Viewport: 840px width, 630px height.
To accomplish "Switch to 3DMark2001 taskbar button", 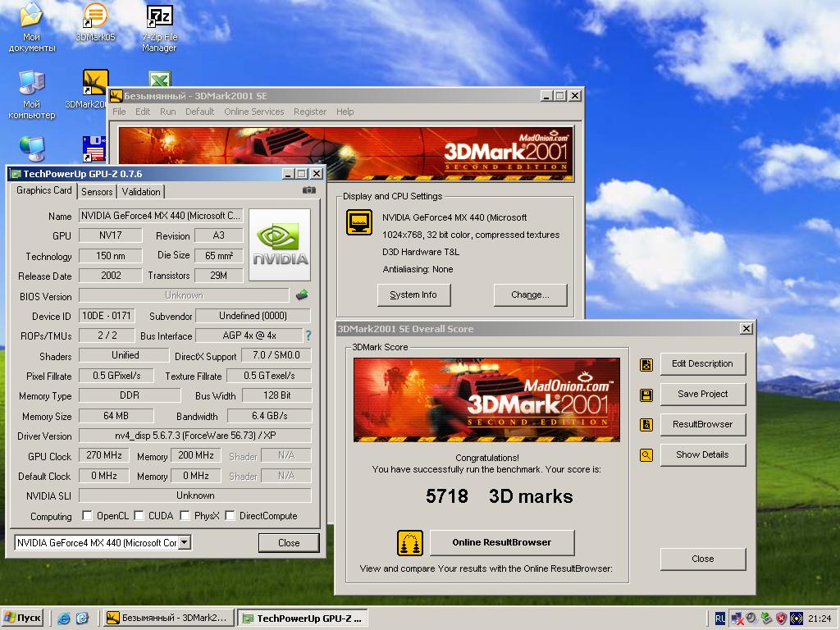I will coord(168,619).
